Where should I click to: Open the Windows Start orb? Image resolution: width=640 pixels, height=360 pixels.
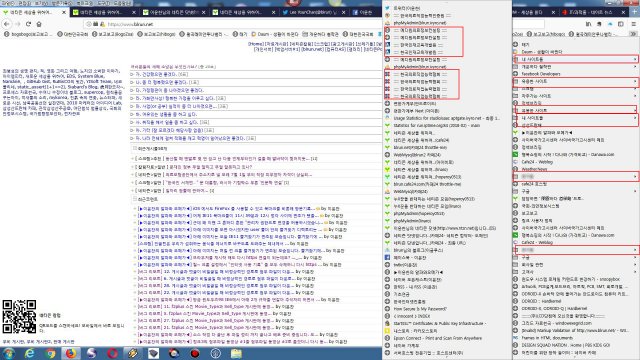point(9,353)
